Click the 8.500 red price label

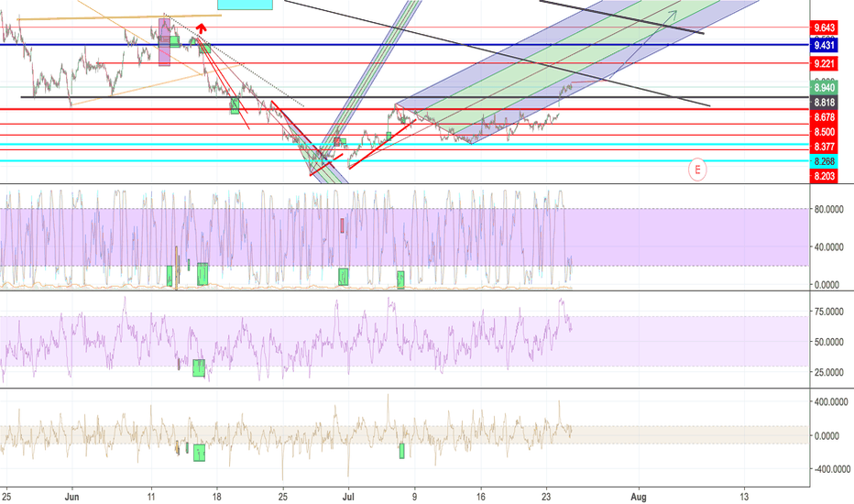tap(824, 132)
